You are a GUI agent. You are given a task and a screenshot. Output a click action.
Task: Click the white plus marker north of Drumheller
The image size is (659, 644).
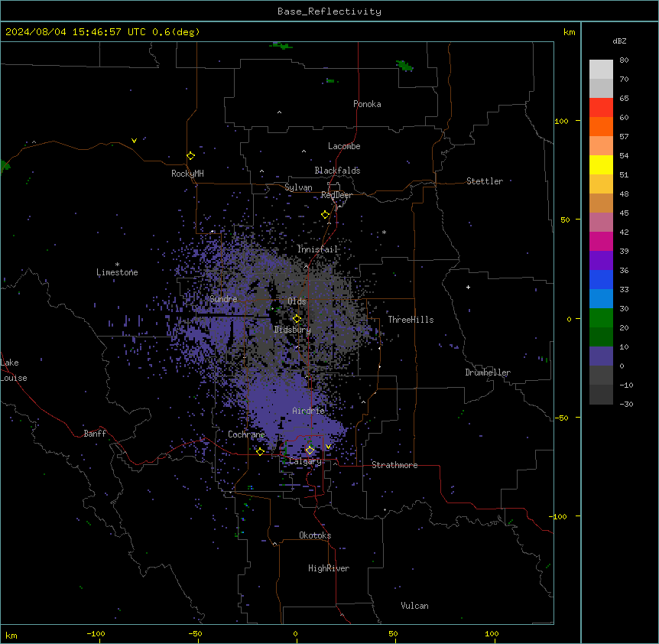(468, 287)
